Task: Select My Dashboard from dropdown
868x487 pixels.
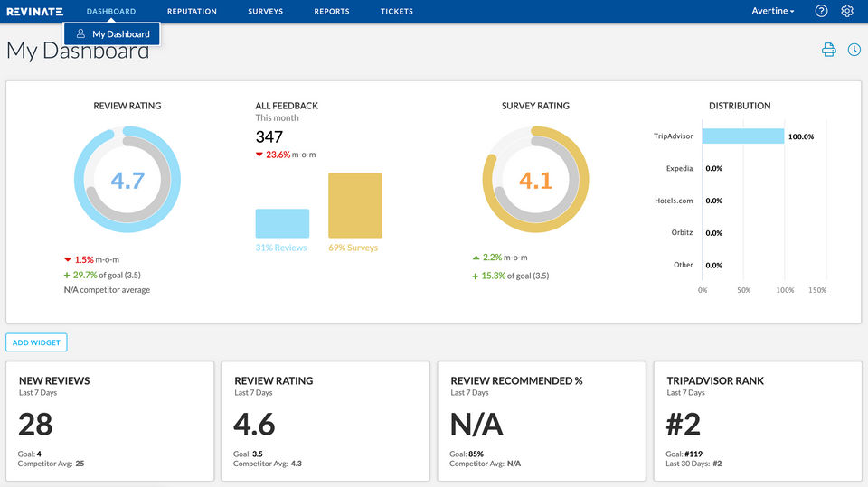Action: coord(120,34)
